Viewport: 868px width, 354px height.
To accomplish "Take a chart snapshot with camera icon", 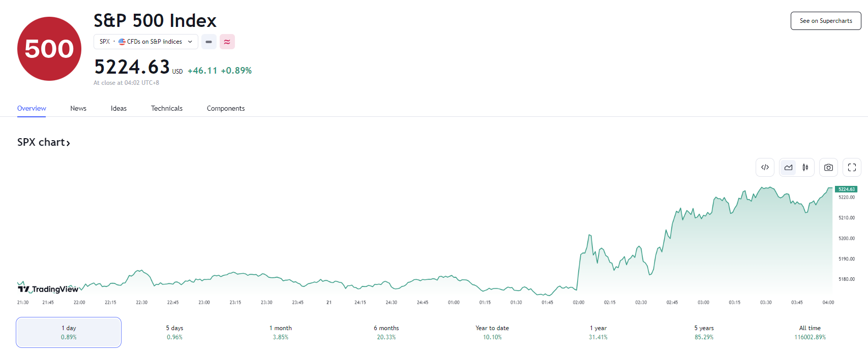I will click(828, 168).
